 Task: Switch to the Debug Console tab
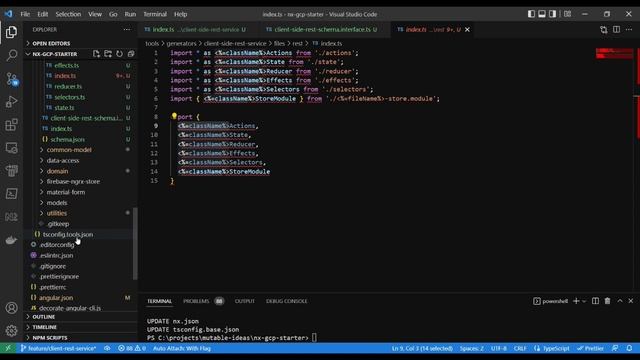coord(287,301)
